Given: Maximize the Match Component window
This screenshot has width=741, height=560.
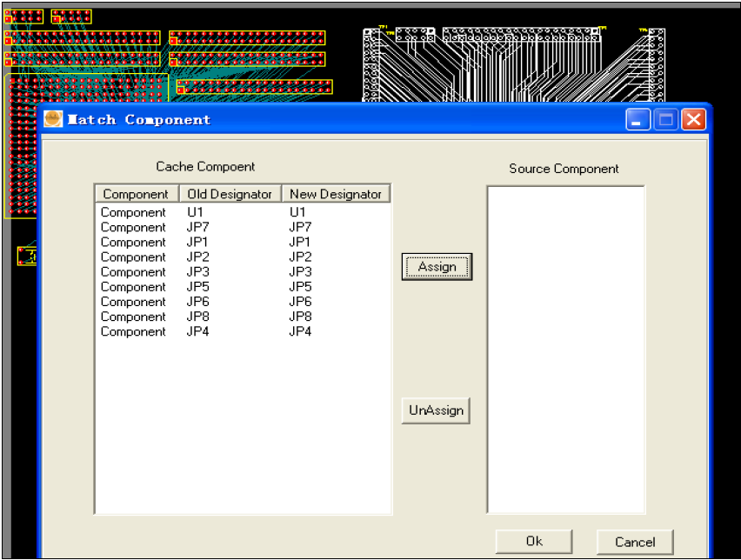Looking at the screenshot, I should coord(666,119).
